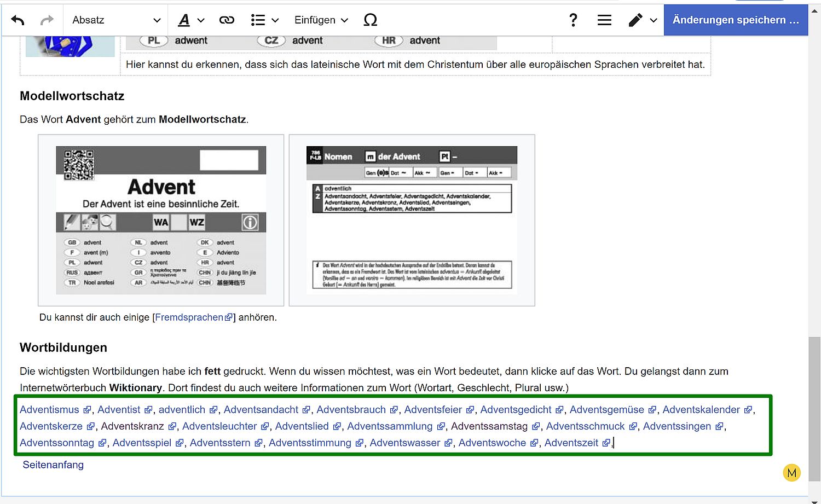Follow the Fremdsprachen external link
The width and height of the screenshot is (821, 504).
pos(189,317)
